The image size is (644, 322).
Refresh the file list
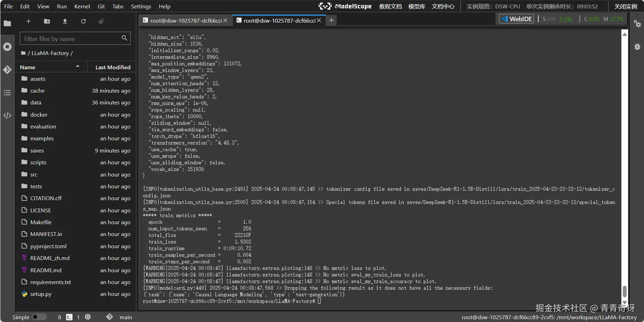tap(83, 21)
